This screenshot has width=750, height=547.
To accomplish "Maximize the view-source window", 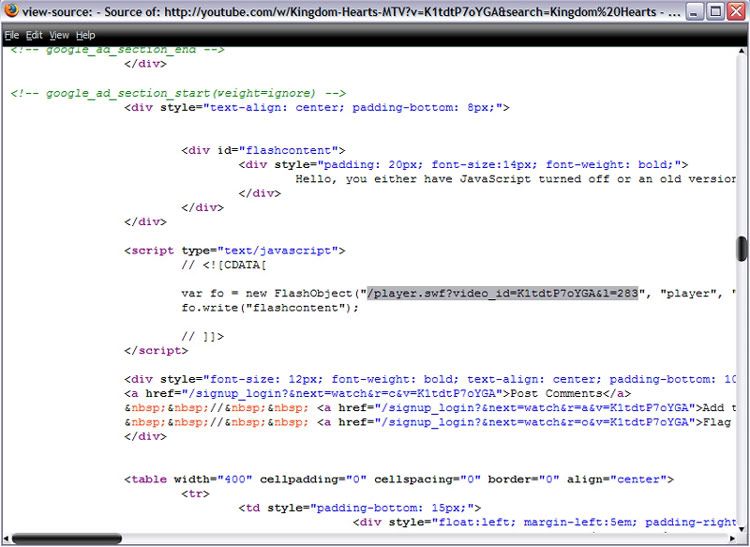I will point(715,11).
